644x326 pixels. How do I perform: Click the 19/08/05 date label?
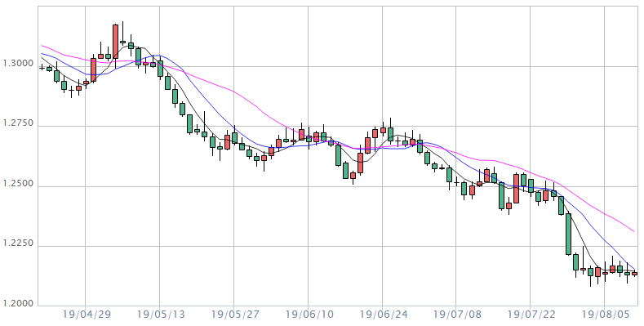606,315
